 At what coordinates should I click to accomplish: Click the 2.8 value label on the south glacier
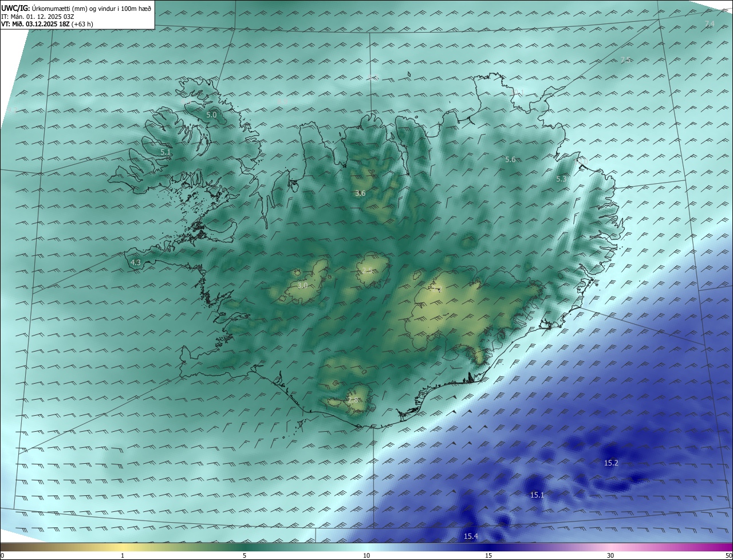353,400
